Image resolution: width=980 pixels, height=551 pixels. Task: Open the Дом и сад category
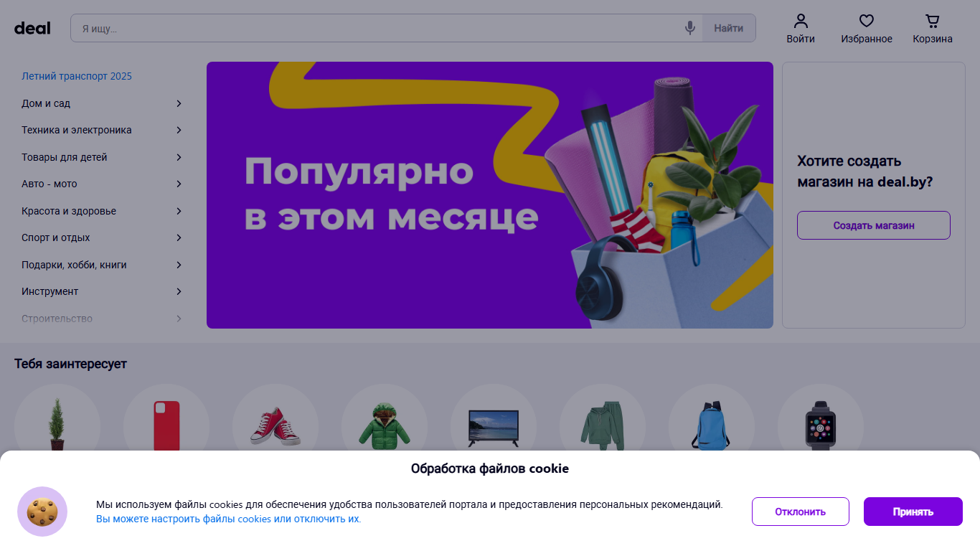pos(46,103)
